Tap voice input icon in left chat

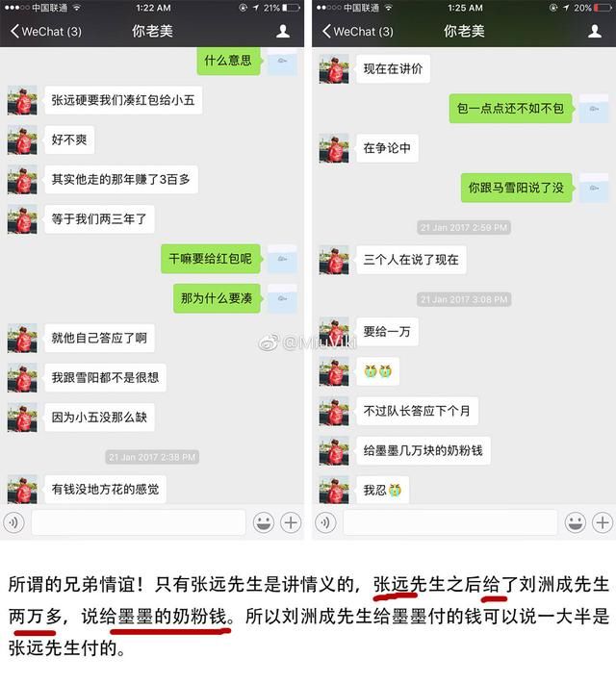click(14, 522)
